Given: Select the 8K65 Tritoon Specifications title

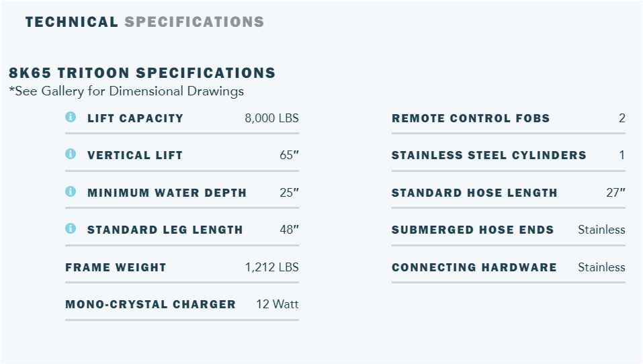Looking at the screenshot, I should click(142, 73).
